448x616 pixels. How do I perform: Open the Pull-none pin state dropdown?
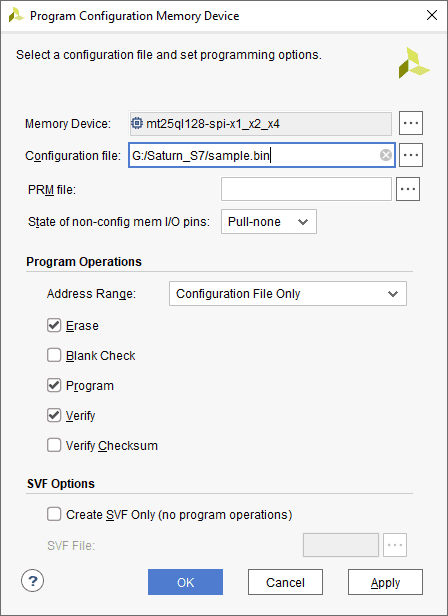click(269, 222)
